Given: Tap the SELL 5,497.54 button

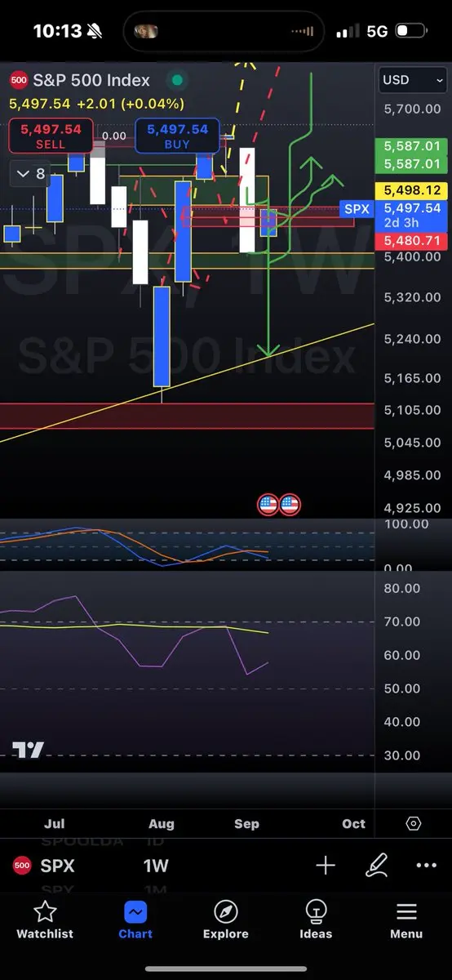Looking at the screenshot, I should click(x=51, y=136).
